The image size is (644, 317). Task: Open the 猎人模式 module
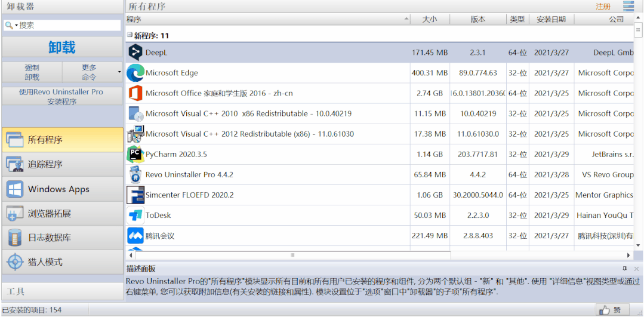click(x=63, y=262)
